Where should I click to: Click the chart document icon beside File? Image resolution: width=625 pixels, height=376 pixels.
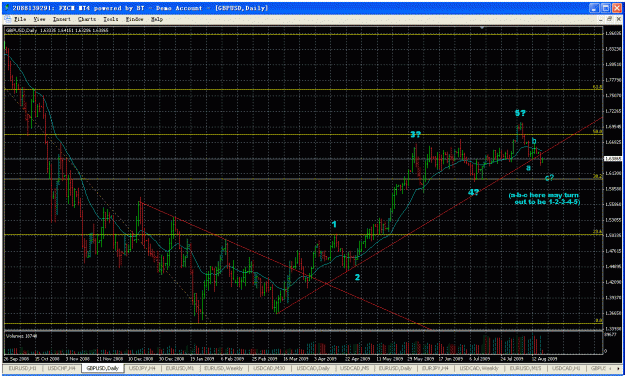tap(8, 19)
